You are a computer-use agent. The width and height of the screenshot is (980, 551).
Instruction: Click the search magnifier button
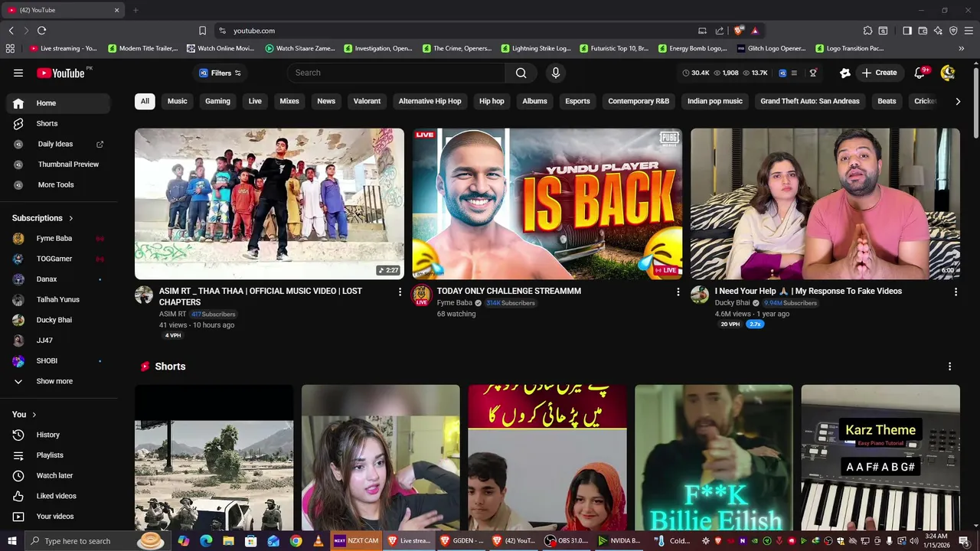point(521,73)
